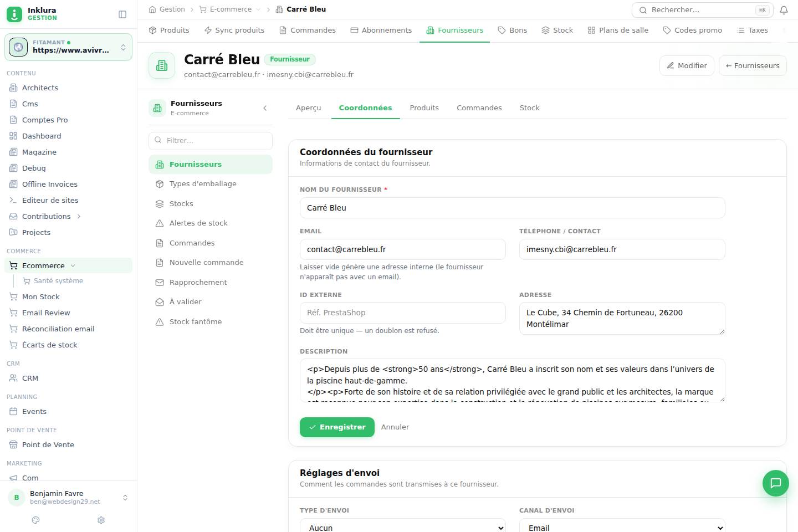Click the Adresse text area
The height and width of the screenshot is (532, 798).
click(622, 319)
